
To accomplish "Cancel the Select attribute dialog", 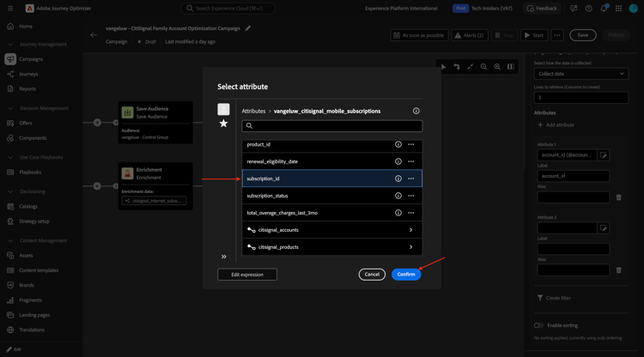I will pyautogui.click(x=372, y=275).
